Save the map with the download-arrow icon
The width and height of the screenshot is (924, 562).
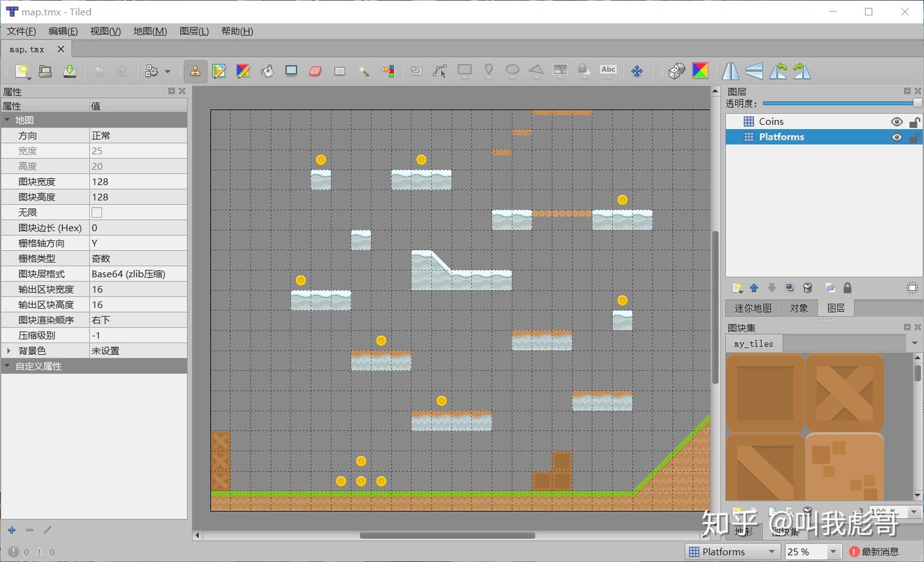coord(69,71)
